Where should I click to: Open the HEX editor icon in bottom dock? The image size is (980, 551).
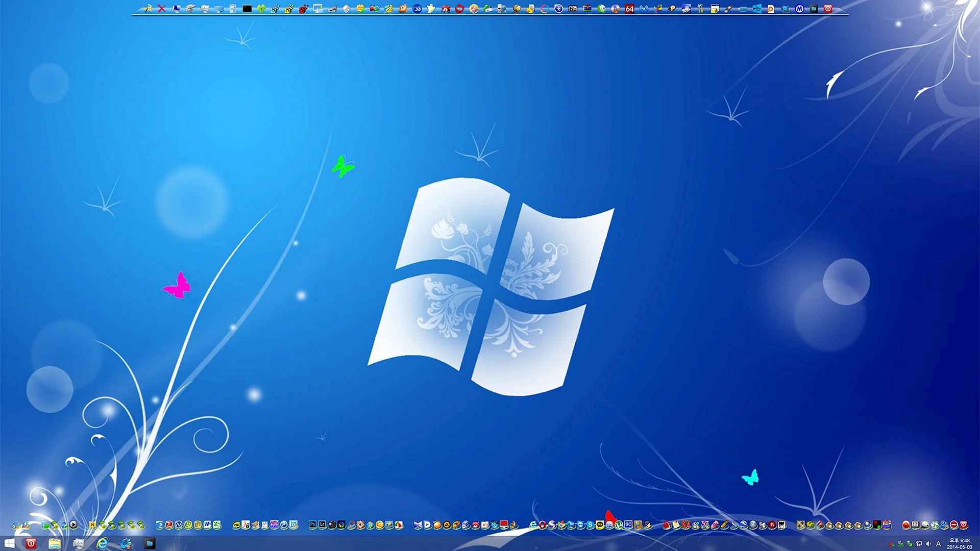tap(274, 525)
